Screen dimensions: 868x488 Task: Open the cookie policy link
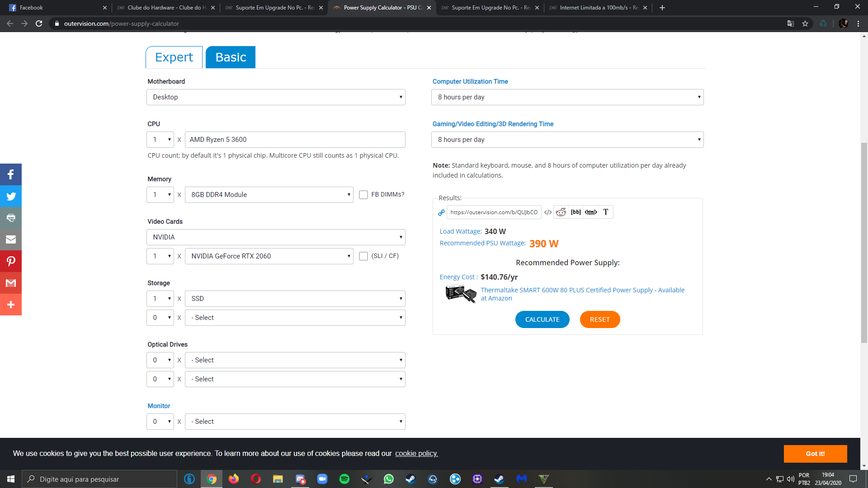click(416, 454)
